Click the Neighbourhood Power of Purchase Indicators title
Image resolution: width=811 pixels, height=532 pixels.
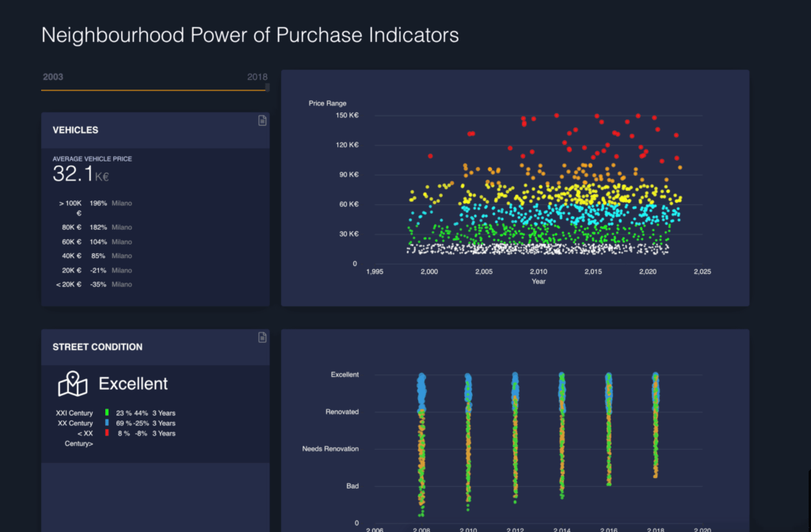tap(249, 36)
